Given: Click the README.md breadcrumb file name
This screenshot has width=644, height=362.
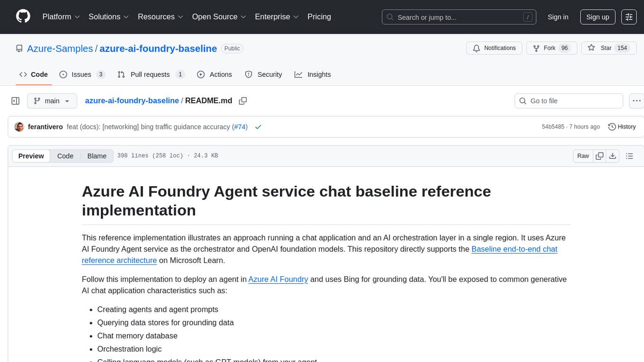Looking at the screenshot, I should [209, 100].
